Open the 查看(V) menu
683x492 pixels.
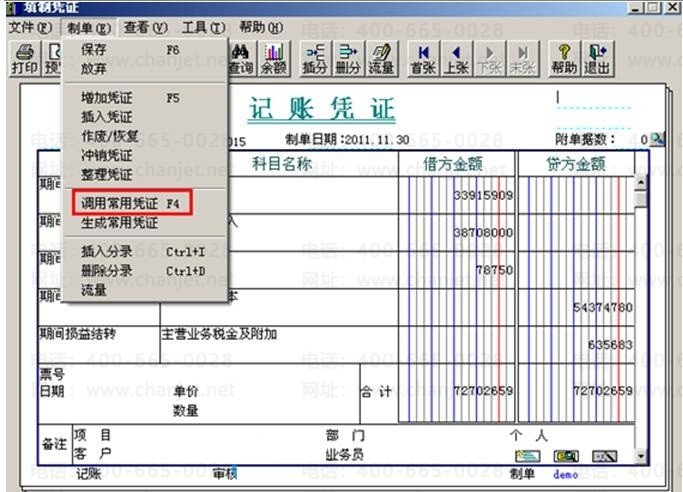pyautogui.click(x=145, y=28)
